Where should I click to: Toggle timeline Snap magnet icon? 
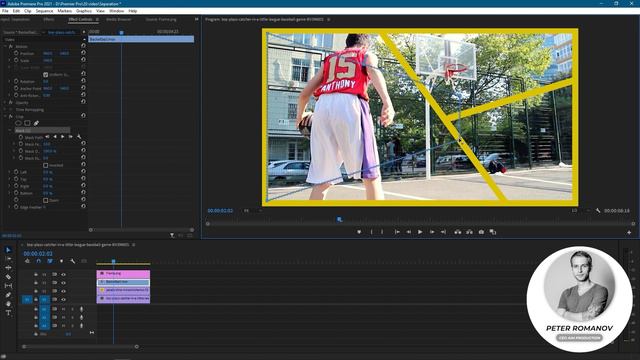click(38, 261)
